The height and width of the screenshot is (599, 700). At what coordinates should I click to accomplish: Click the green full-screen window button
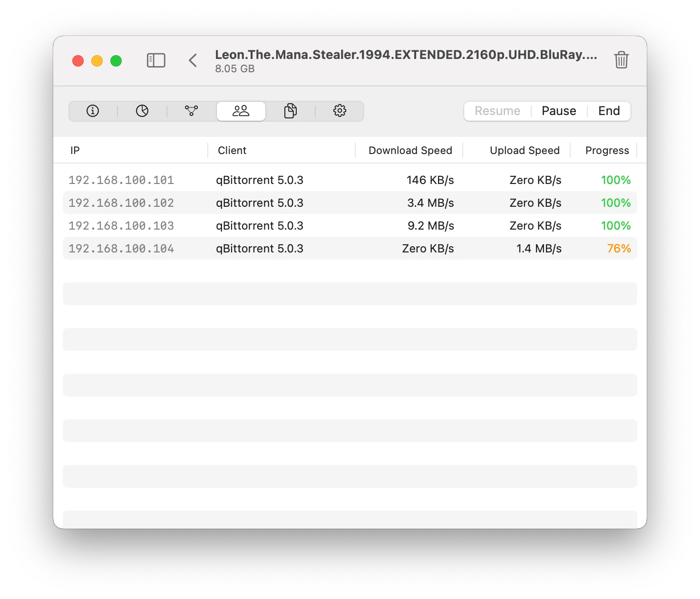[116, 61]
